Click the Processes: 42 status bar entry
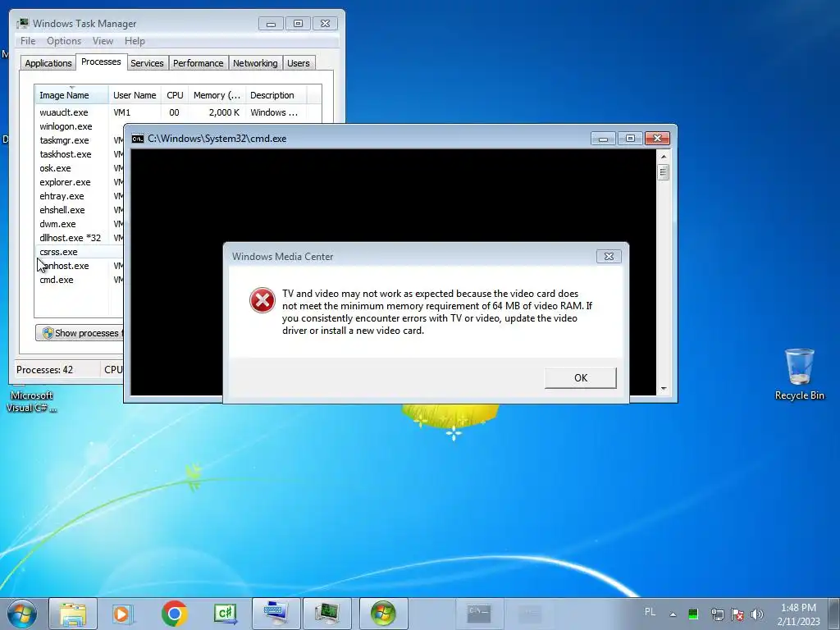Image resolution: width=840 pixels, height=630 pixels. (x=44, y=370)
